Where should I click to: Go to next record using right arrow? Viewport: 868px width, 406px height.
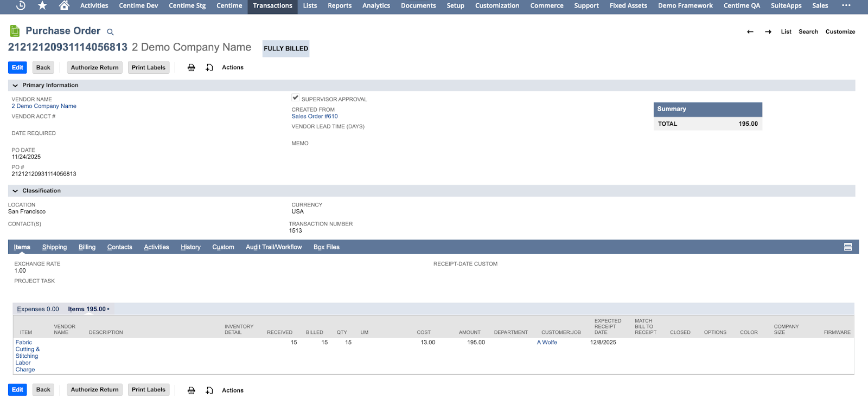click(x=768, y=32)
